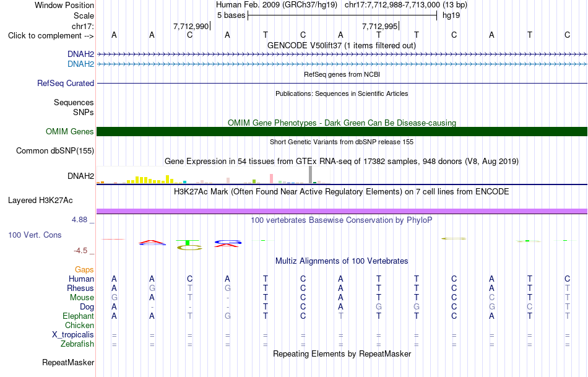Click 'Human Feb. 2009 (GRCh37/hg19)' assembly text
Screen dimensions: 588x377
[x=277, y=5]
